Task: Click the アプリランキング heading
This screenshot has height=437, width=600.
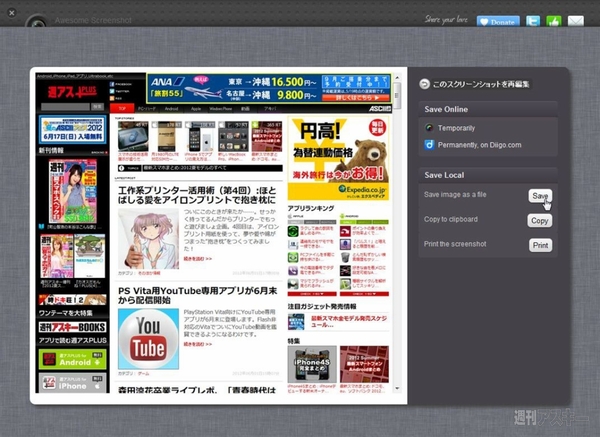Action: pyautogui.click(x=311, y=208)
